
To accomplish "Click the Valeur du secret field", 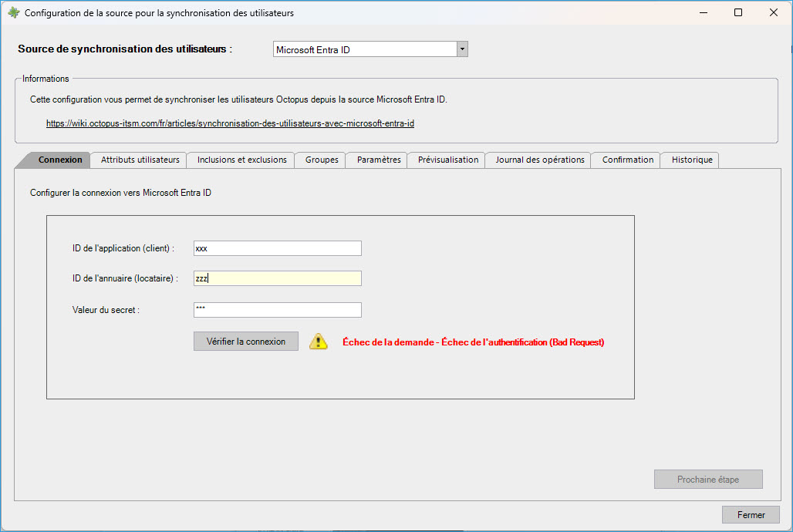I will pyautogui.click(x=278, y=310).
